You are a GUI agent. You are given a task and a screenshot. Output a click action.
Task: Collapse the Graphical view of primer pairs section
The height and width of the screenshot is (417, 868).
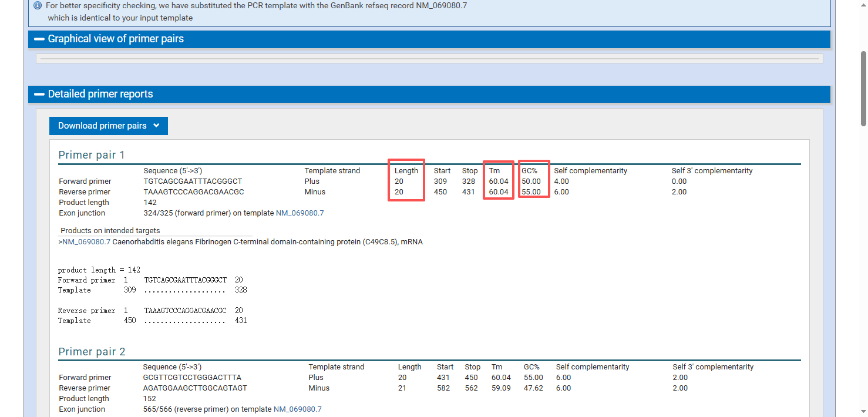click(x=116, y=39)
